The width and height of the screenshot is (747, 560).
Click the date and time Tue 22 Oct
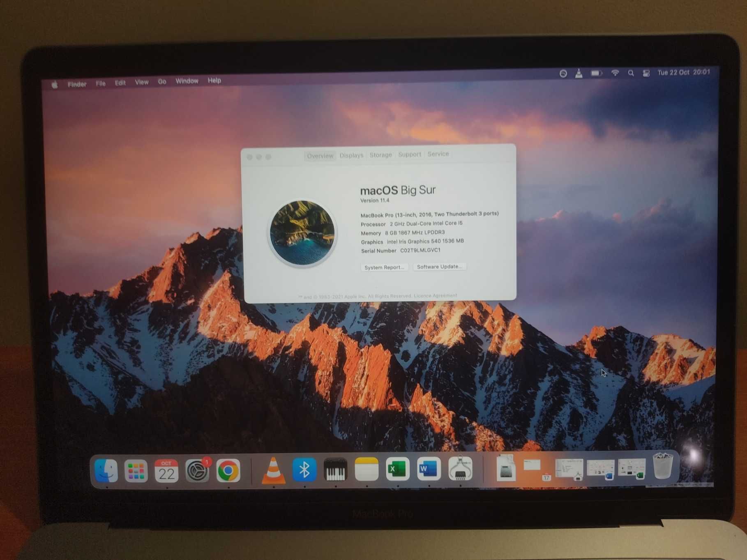(683, 72)
